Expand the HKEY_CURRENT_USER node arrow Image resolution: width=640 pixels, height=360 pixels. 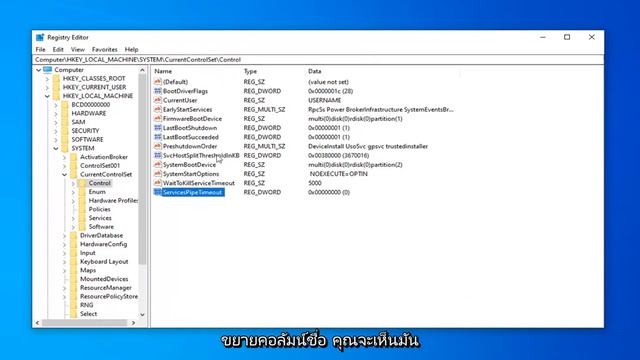point(47,87)
